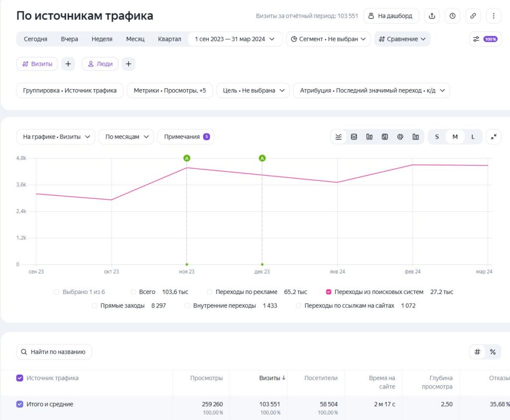Open Сегмент Не выбран dropdown
Image resolution: width=510 pixels, height=420 pixels.
point(328,39)
